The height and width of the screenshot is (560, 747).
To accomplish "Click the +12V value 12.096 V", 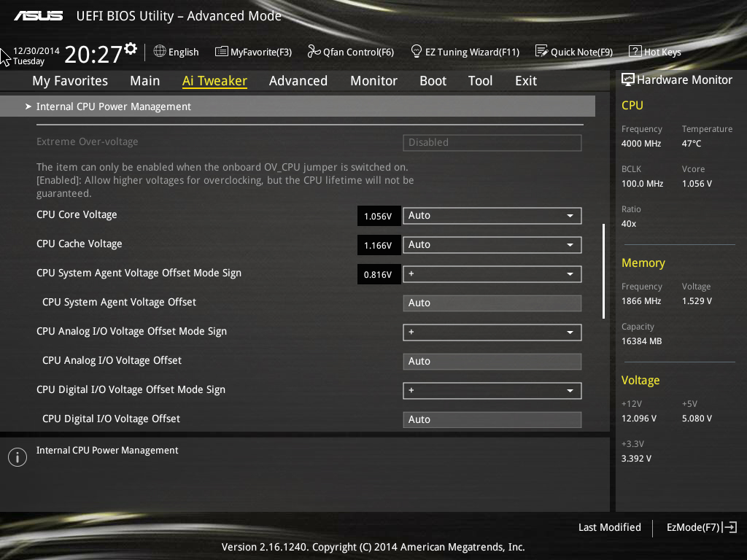I will 638,418.
